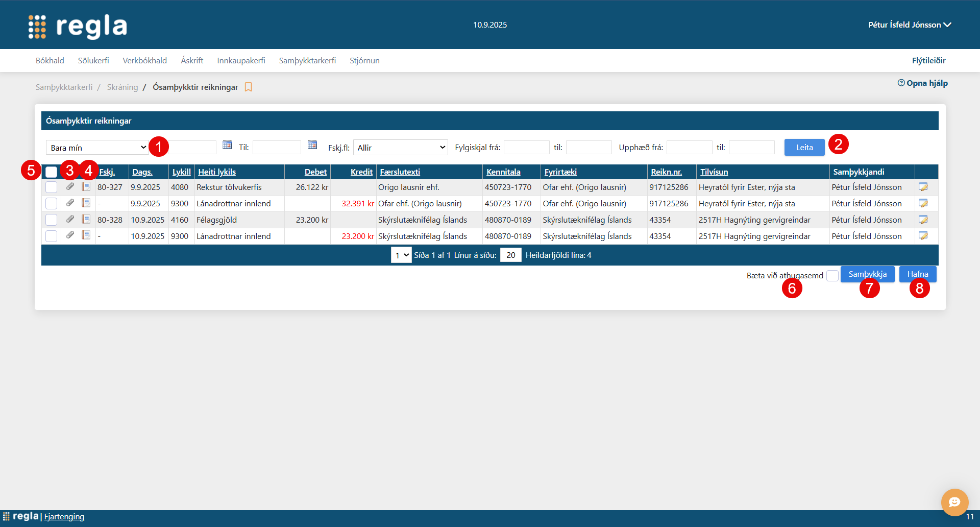Click note icon at end of first row
980x527 pixels.
point(923,187)
